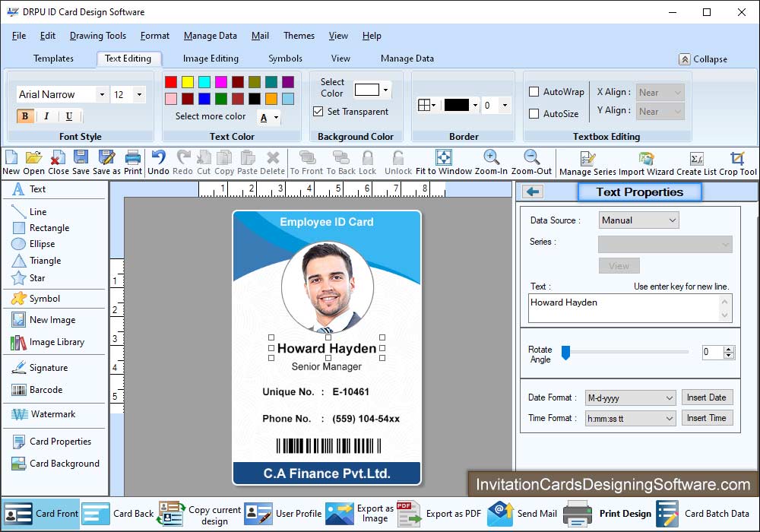Open Card Background settings

click(x=55, y=464)
